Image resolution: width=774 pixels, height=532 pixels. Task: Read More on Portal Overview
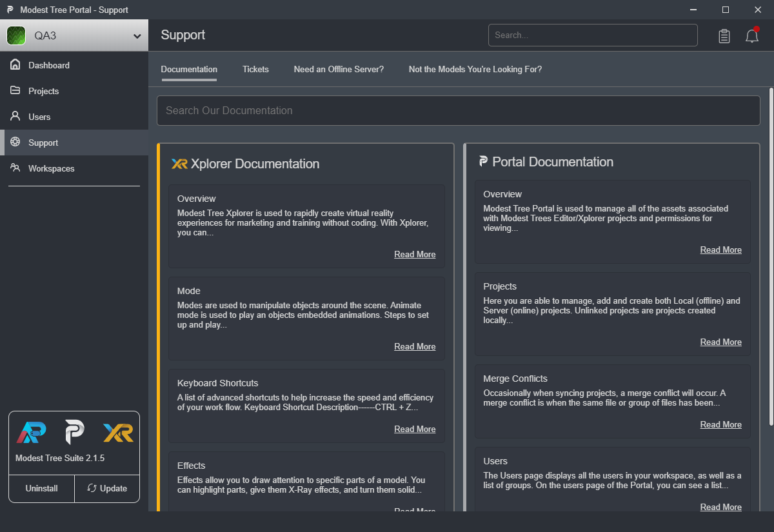point(721,250)
